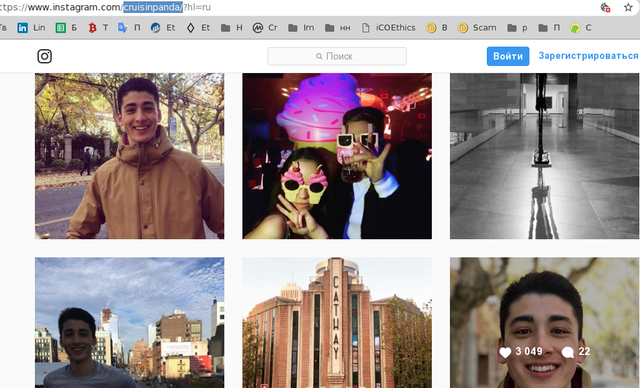The height and width of the screenshot is (388, 640).
Task: Click the Войти login button
Action: click(508, 56)
